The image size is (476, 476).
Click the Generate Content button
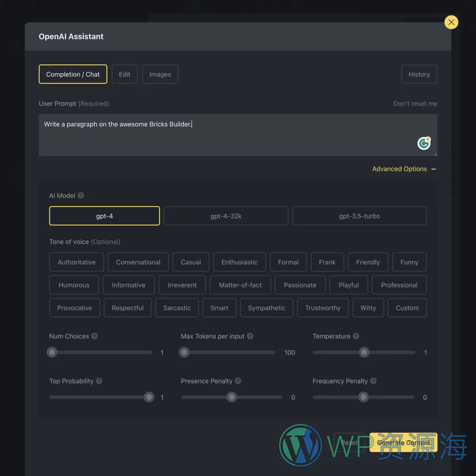tap(403, 443)
